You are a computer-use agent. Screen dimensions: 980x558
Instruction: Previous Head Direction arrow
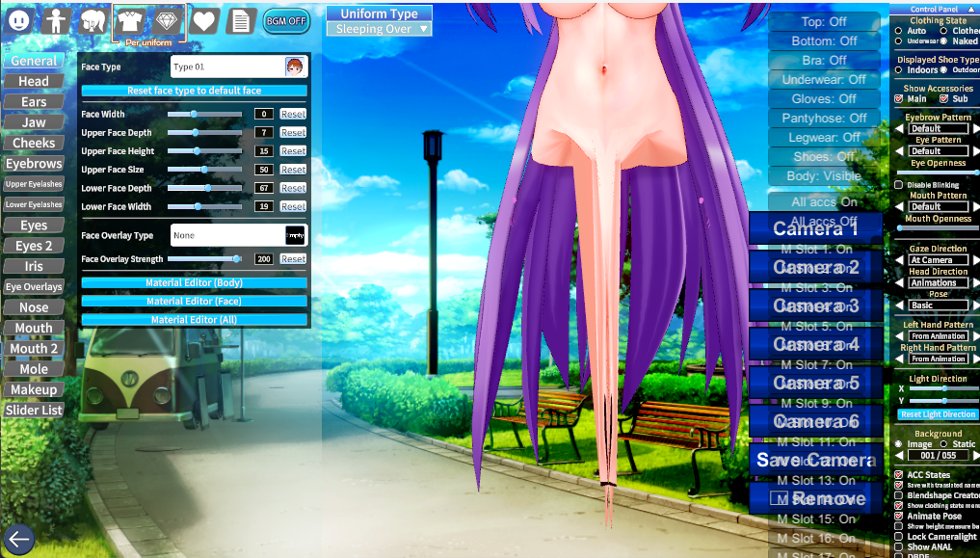899,283
